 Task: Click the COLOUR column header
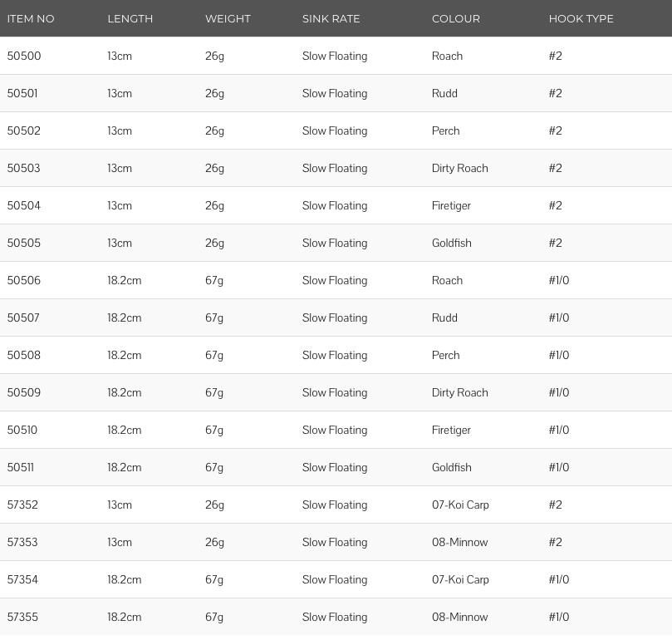point(455,19)
